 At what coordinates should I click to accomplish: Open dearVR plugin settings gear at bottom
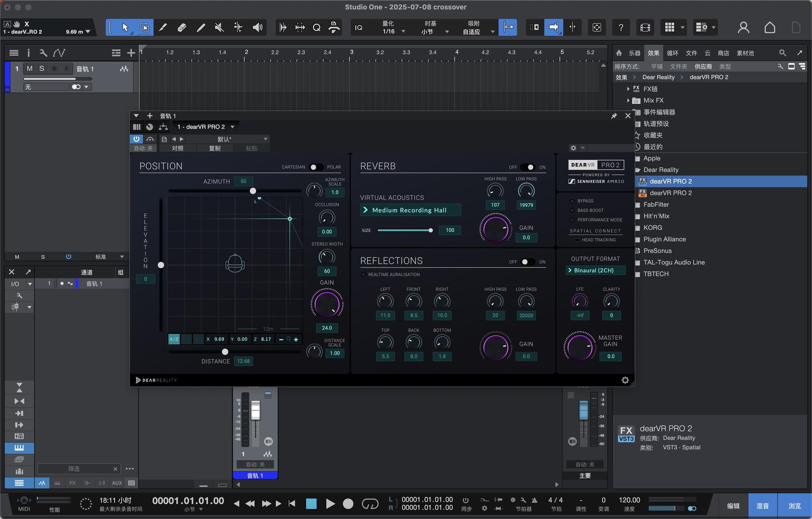pos(625,380)
